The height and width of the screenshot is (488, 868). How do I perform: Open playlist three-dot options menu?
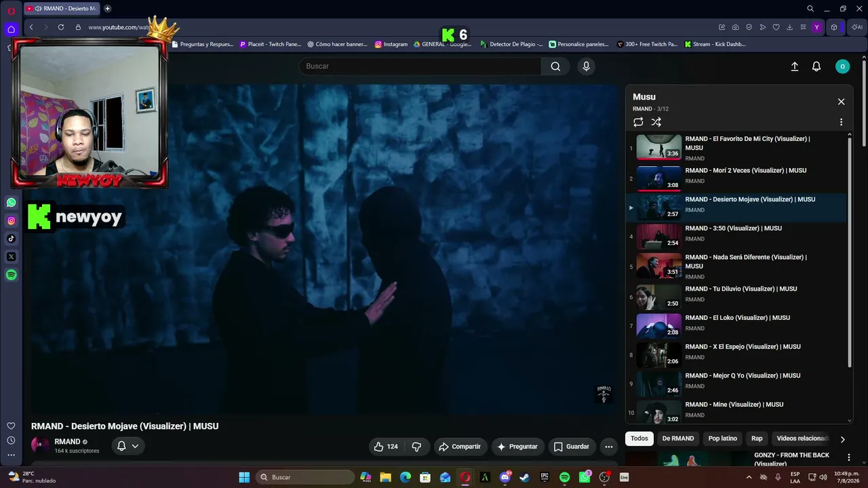coord(841,123)
